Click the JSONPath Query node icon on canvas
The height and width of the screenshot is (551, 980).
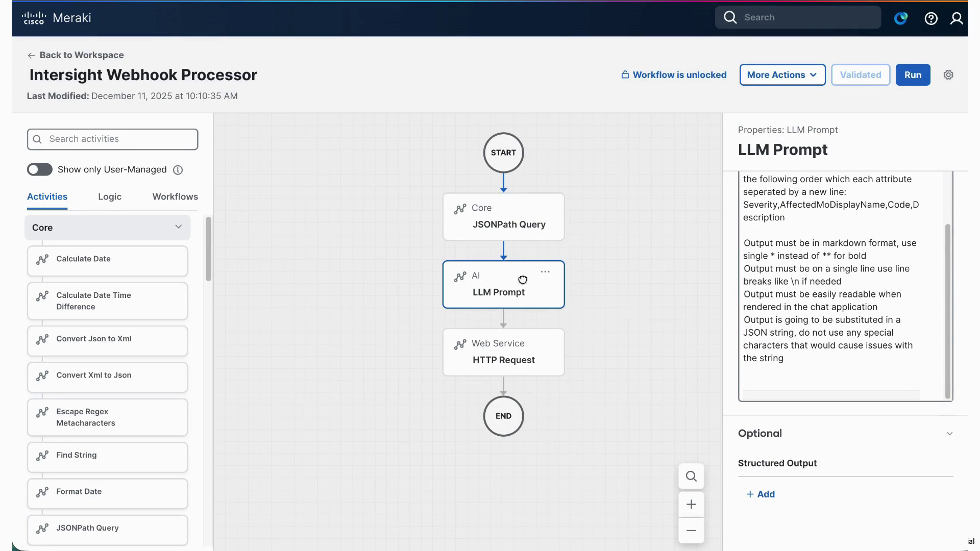coord(460,209)
